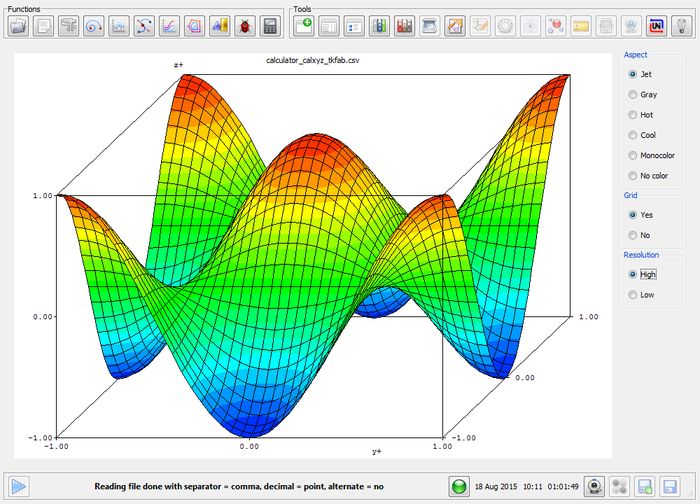Open the multi-line curve chart function
This screenshot has width=700, height=504.
tap(169, 26)
